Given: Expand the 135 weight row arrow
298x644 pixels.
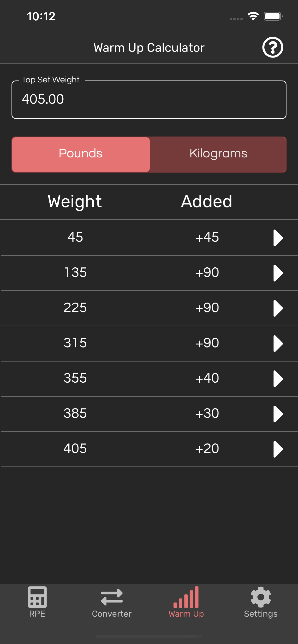Looking at the screenshot, I should point(278,273).
